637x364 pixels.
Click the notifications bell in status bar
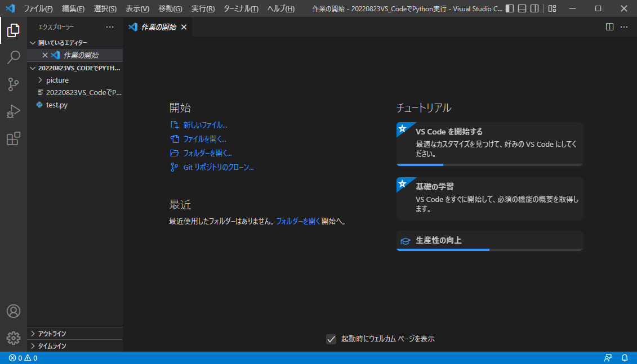625,358
